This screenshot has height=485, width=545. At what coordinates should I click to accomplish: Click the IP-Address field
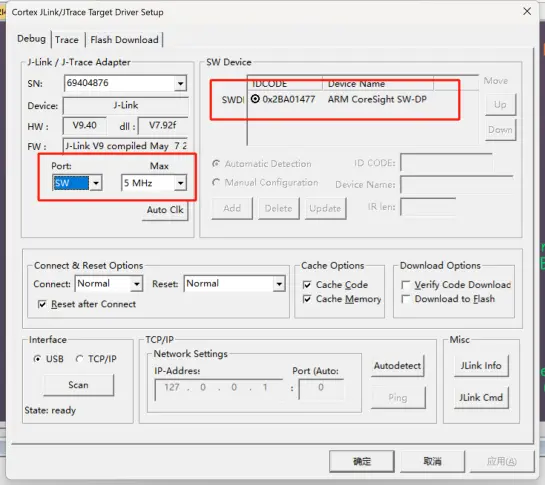pyautogui.click(x=219, y=390)
